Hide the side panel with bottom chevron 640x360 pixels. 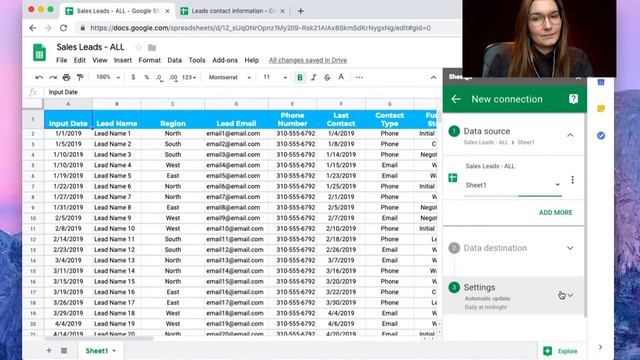(x=600, y=347)
